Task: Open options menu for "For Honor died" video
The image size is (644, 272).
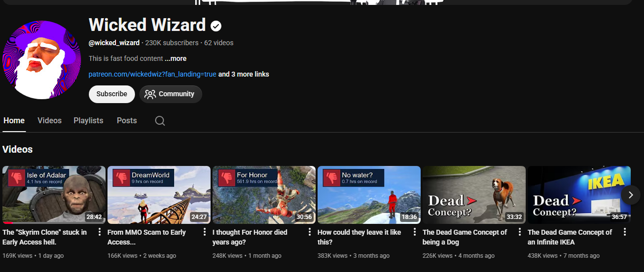Action: click(x=310, y=232)
